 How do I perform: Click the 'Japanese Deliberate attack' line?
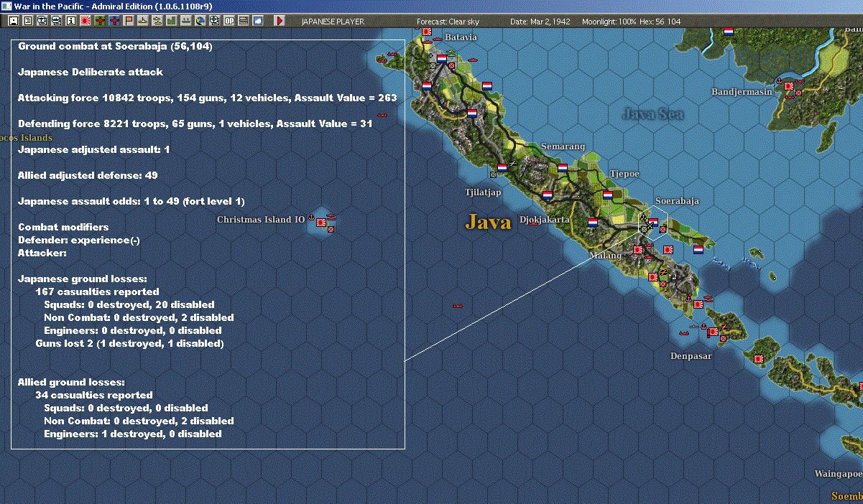[91, 72]
